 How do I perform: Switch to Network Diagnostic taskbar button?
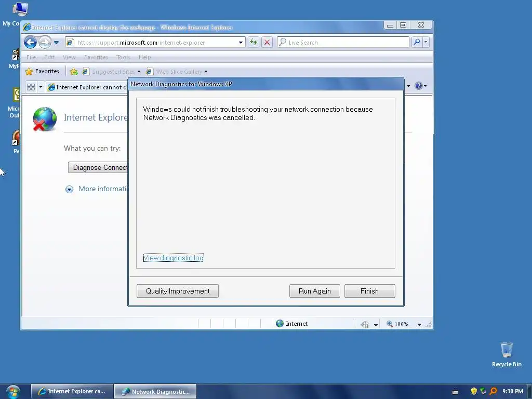click(x=155, y=391)
